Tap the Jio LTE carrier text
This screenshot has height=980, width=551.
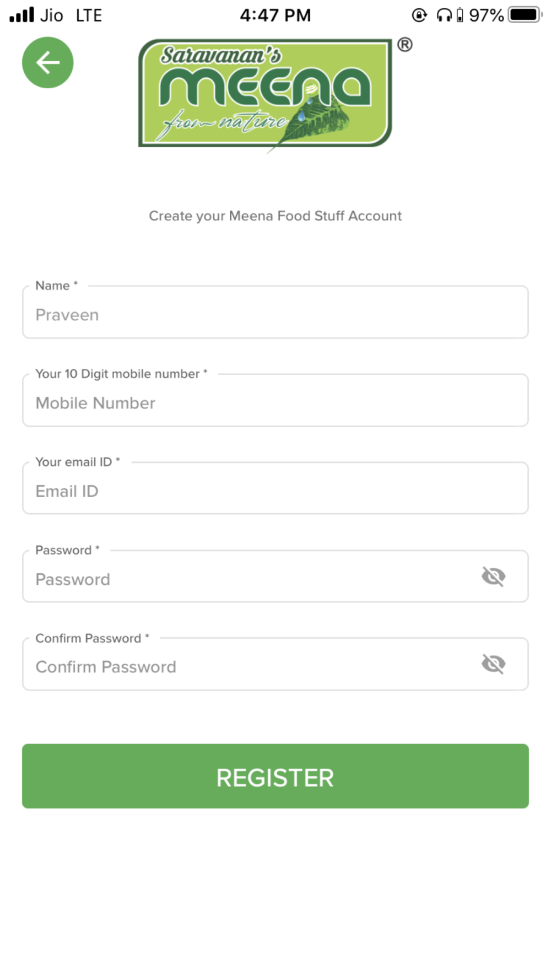[x=71, y=15]
